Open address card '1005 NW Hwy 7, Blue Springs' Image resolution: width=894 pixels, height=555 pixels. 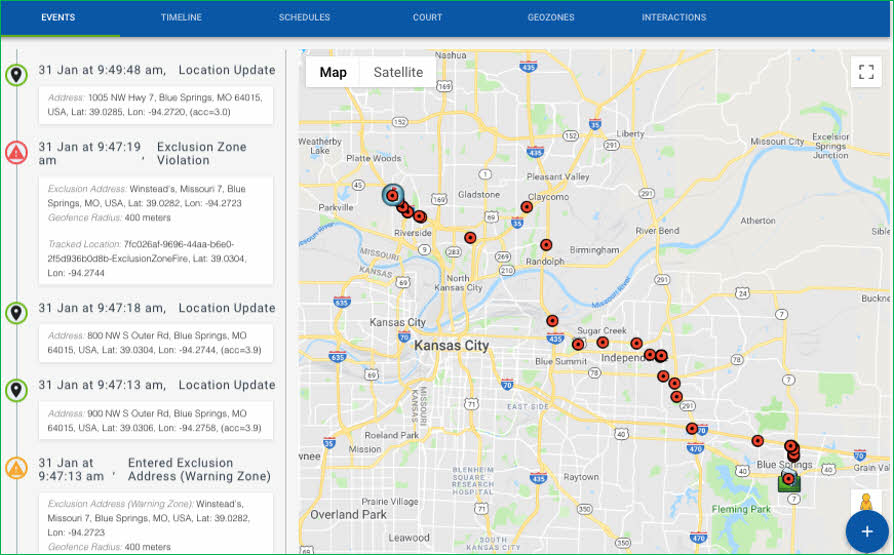coord(156,105)
